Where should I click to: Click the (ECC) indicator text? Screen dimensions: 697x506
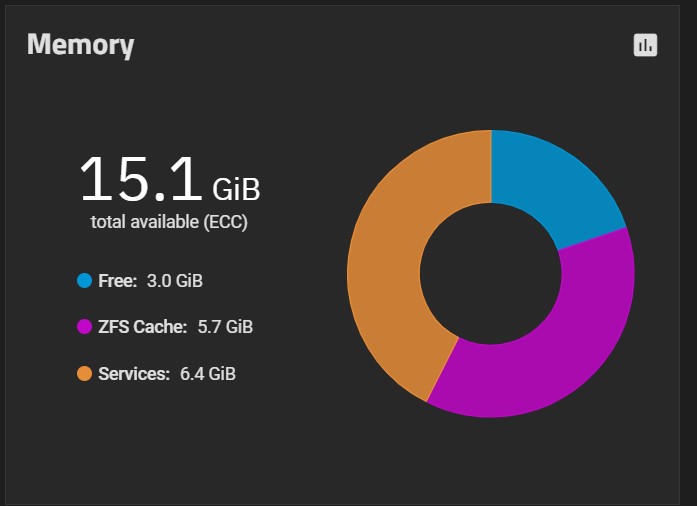(x=225, y=222)
